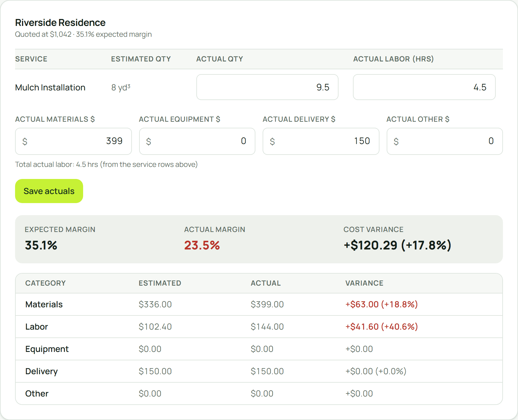
Task: Select the Labor category row label
Action: pos(36,327)
